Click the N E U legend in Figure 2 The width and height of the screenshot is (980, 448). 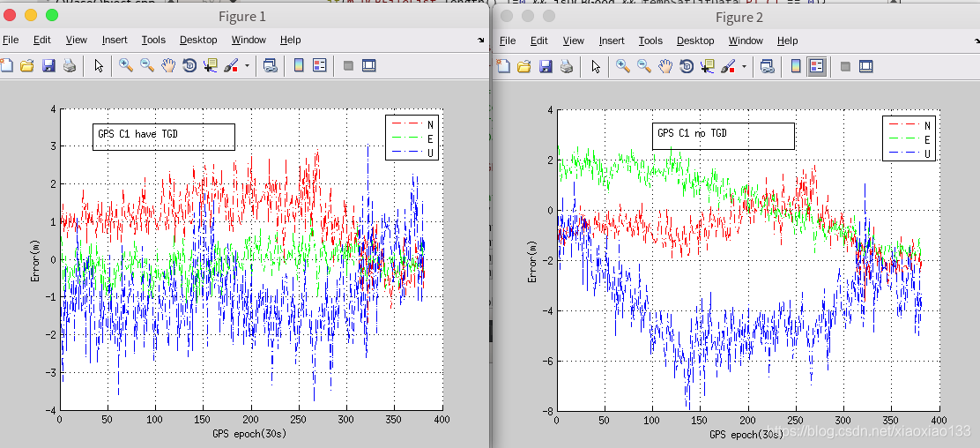point(909,138)
